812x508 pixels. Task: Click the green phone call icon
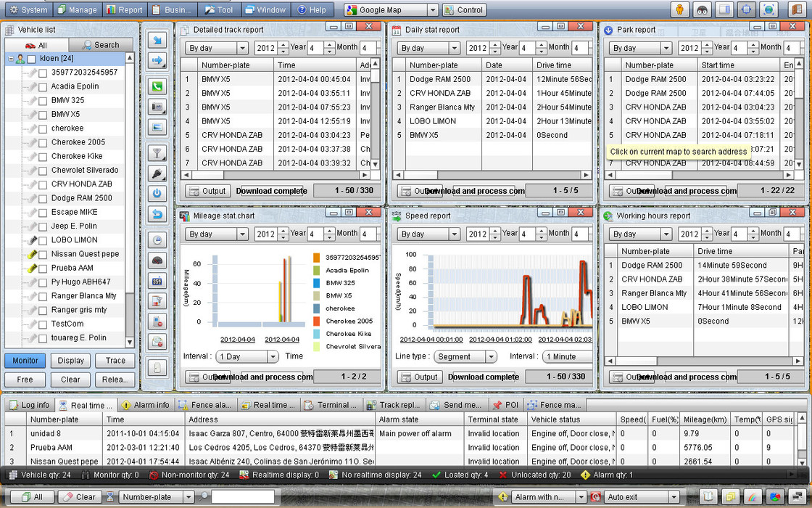pos(157,87)
